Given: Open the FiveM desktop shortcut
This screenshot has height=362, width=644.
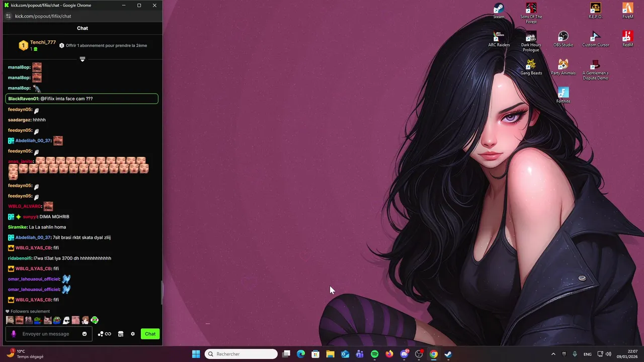Looking at the screenshot, I should point(627,11).
